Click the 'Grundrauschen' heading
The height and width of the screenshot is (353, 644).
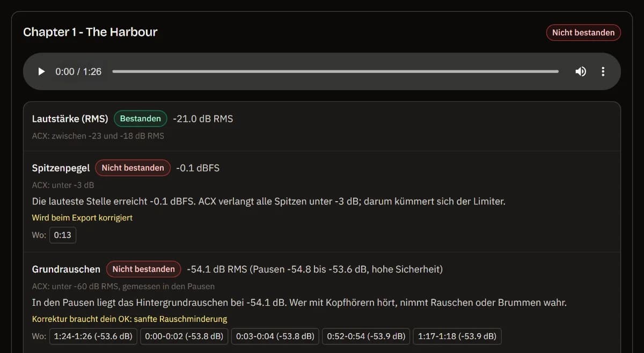[66, 269]
